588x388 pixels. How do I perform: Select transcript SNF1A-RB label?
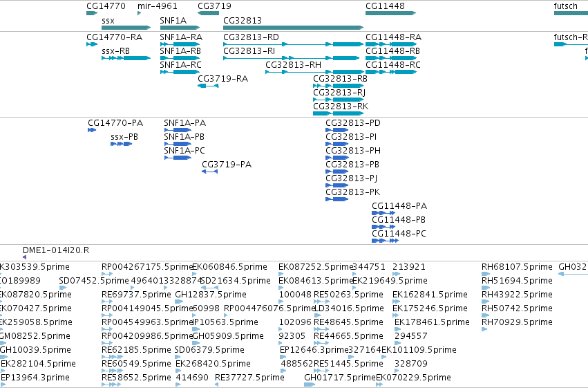coord(180,51)
